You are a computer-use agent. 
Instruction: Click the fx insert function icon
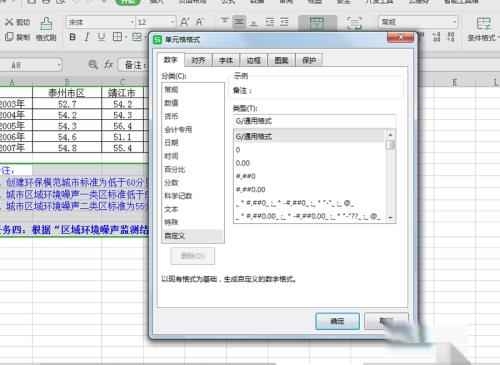point(108,64)
